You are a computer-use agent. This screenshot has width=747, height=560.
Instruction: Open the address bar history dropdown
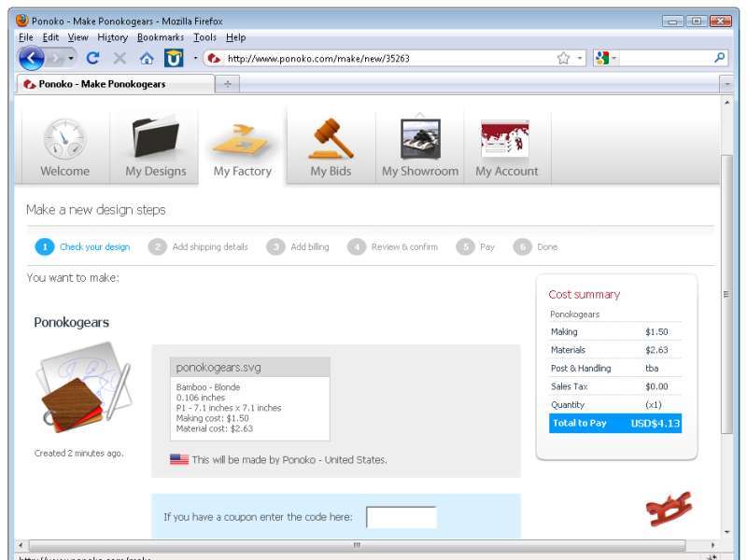(x=580, y=59)
